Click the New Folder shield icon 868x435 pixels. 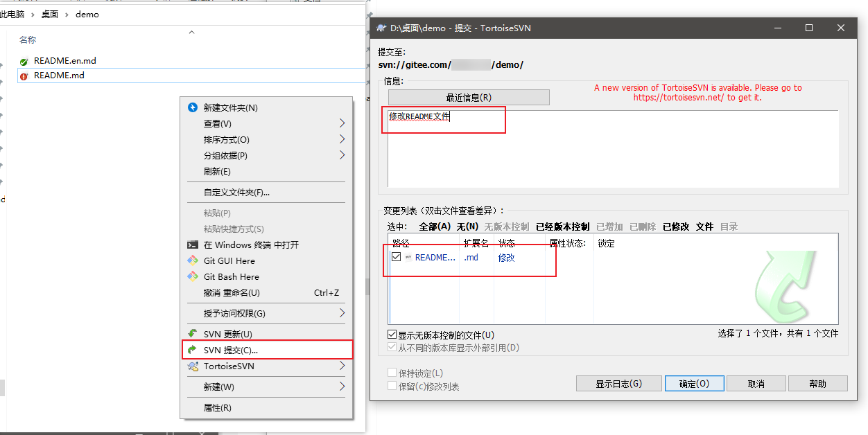click(x=193, y=108)
